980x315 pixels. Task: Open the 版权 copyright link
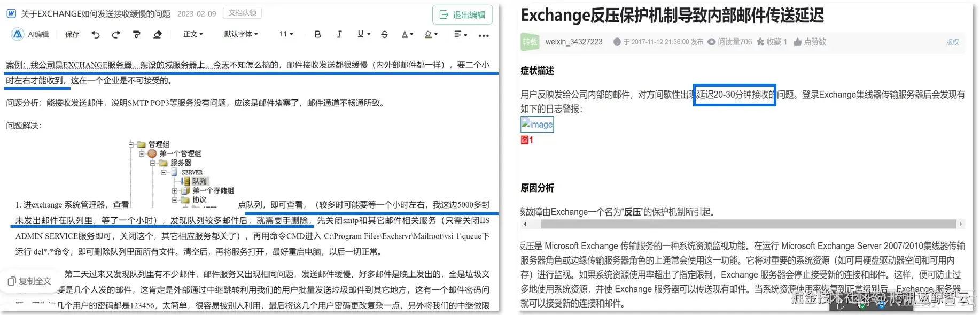(953, 42)
